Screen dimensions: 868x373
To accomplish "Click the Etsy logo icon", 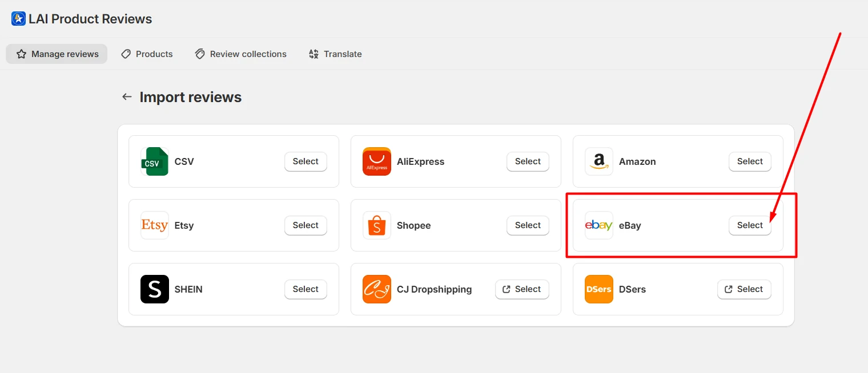I will pos(155,225).
